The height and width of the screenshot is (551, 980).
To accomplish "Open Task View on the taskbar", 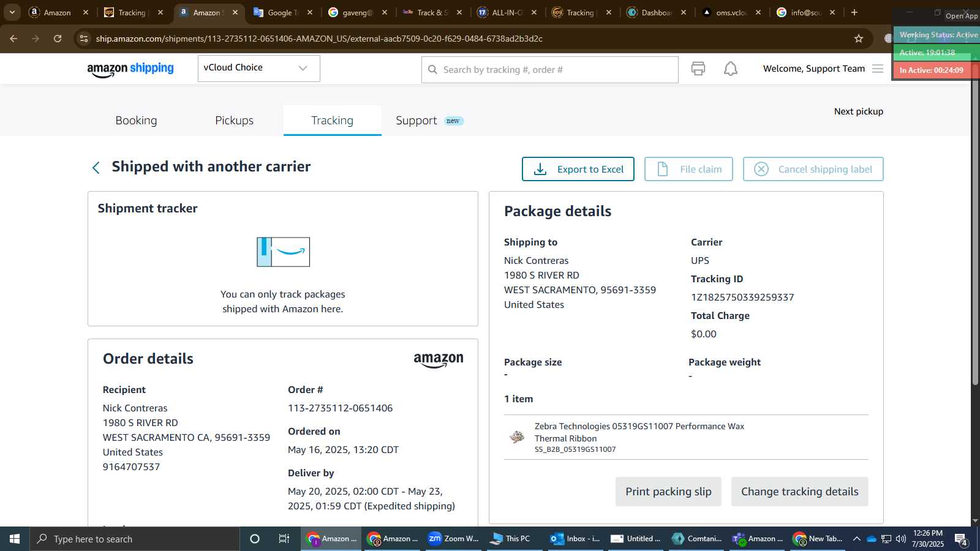I will point(284,539).
